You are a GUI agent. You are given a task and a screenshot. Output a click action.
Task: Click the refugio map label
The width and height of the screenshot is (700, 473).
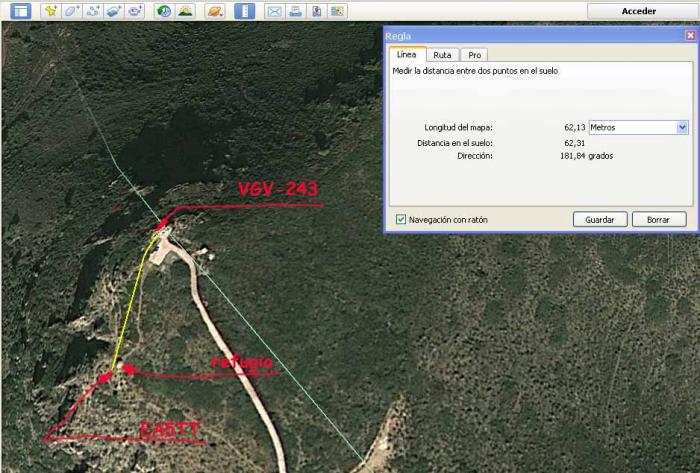click(x=242, y=362)
